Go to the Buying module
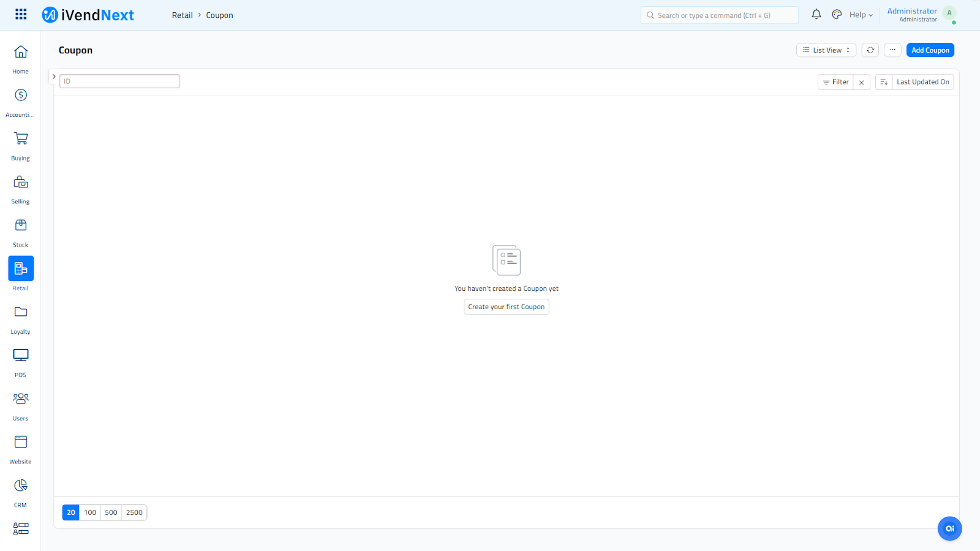 (21, 139)
